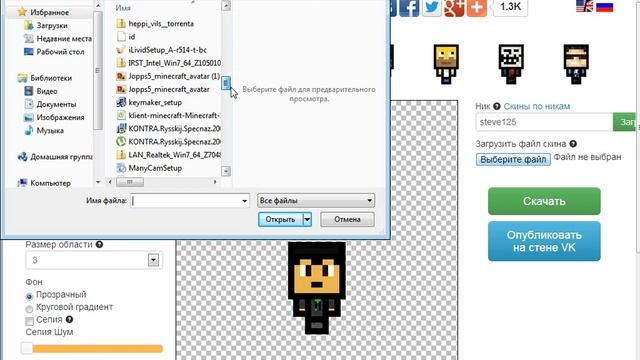The height and width of the screenshot is (360, 640).
Task: Select Избранное in navigation pane
Action: 43,12
